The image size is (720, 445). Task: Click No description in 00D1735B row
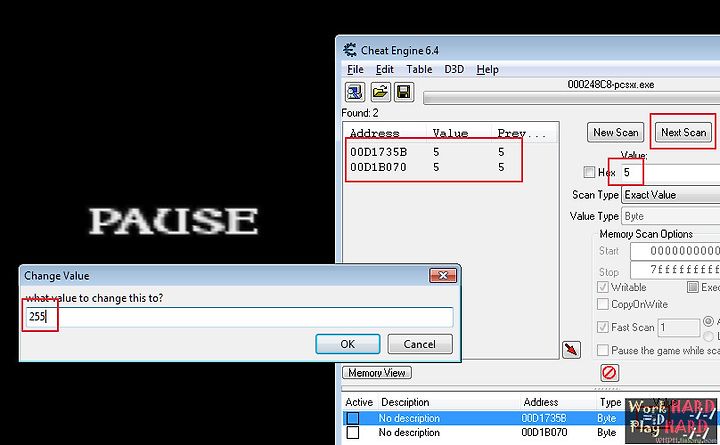pyautogui.click(x=409, y=418)
